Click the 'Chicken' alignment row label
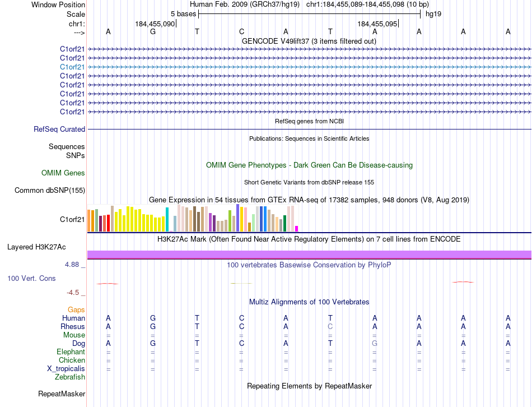The height and width of the screenshot is (407, 532). pos(72,360)
